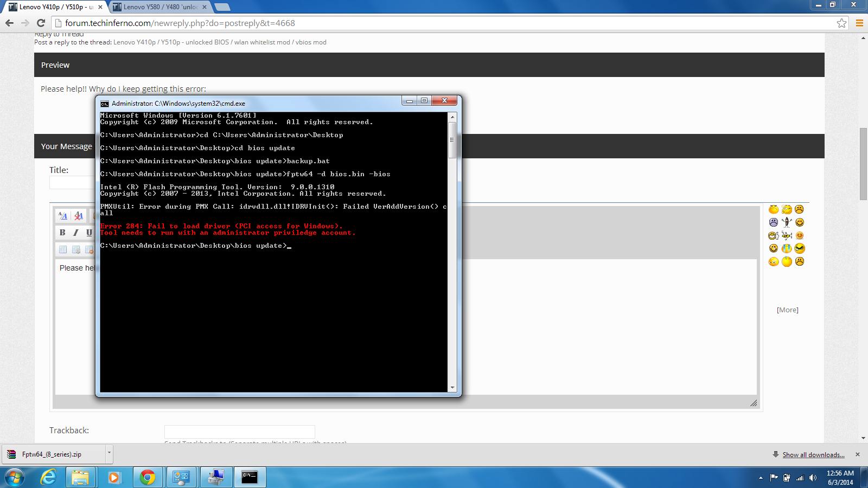
Task: Click the message editor resize handle
Action: (753, 403)
